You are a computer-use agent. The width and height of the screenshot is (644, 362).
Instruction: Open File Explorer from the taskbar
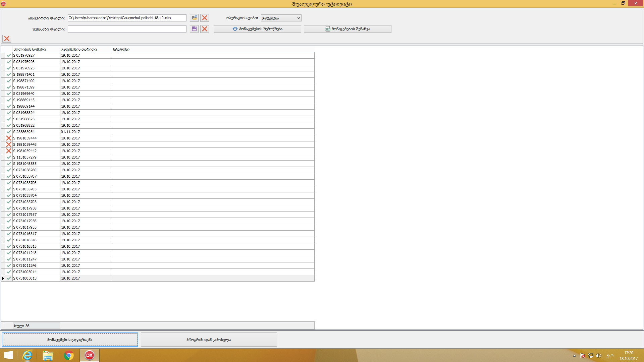pos(48,355)
